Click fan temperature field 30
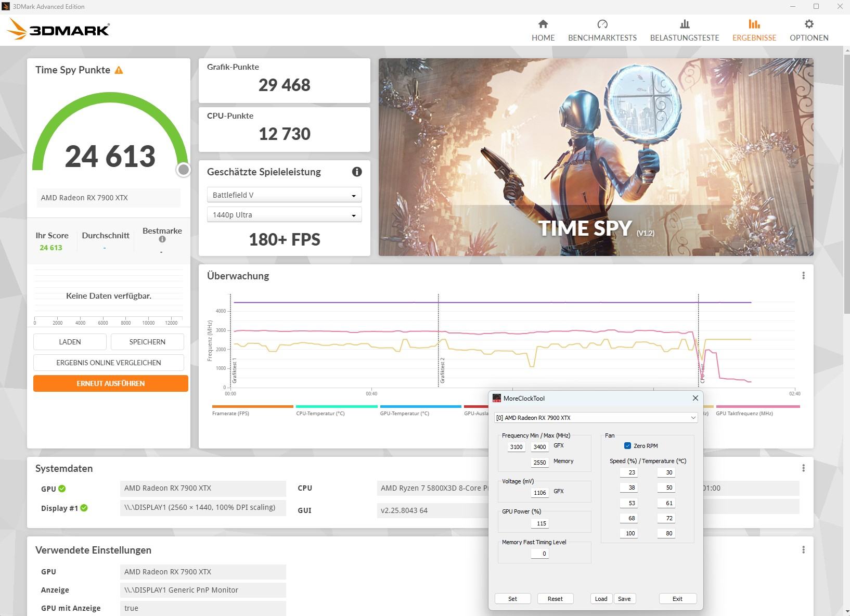The height and width of the screenshot is (616, 850). tap(666, 472)
